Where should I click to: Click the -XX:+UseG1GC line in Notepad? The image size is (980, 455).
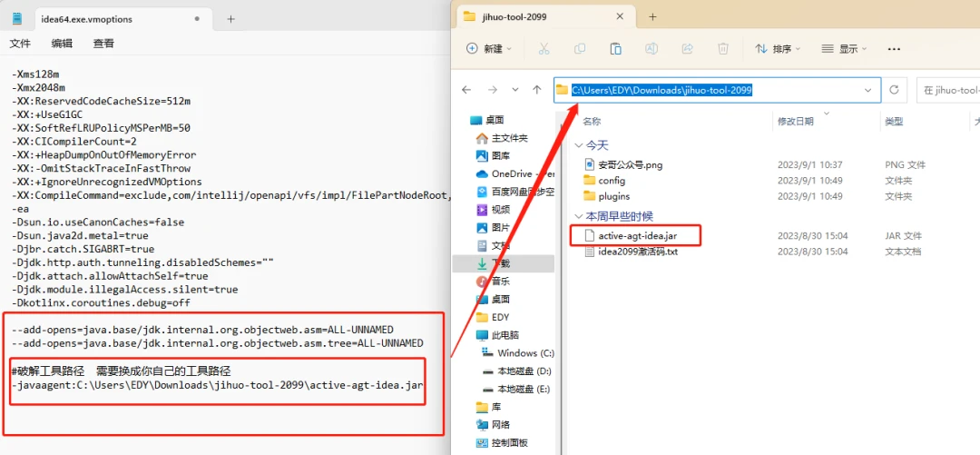(x=46, y=114)
